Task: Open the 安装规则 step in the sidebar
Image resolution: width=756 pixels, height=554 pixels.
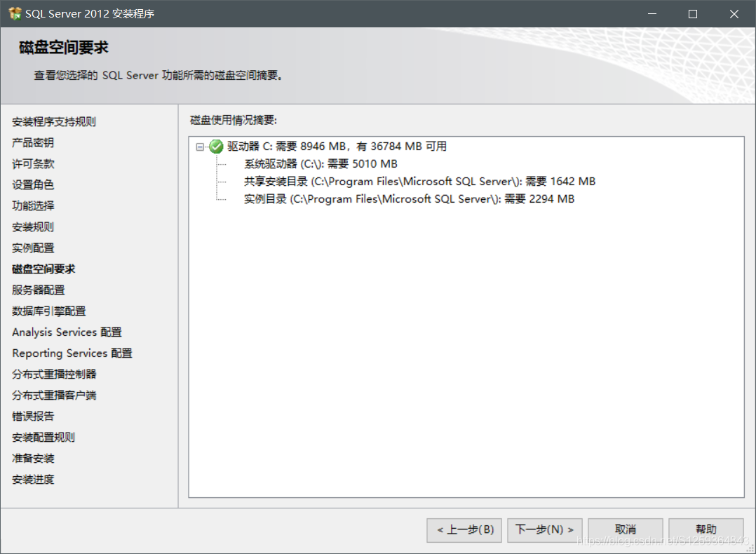Action: point(33,227)
